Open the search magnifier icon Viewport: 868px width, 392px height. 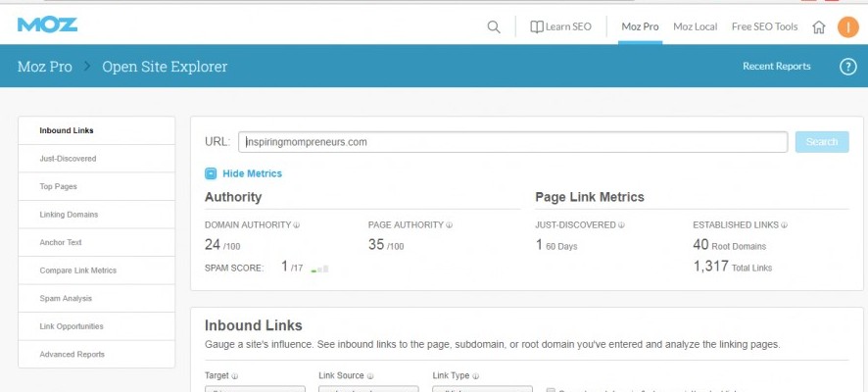tap(493, 26)
